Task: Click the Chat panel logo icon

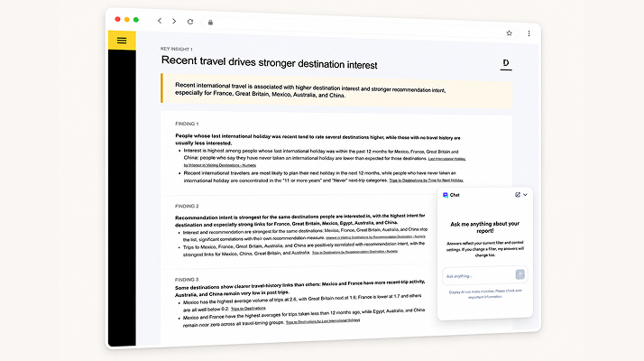Action: [446, 195]
